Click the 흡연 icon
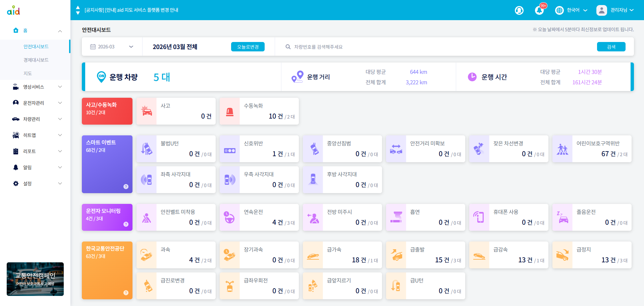The height and width of the screenshot is (306, 644). coord(396,217)
